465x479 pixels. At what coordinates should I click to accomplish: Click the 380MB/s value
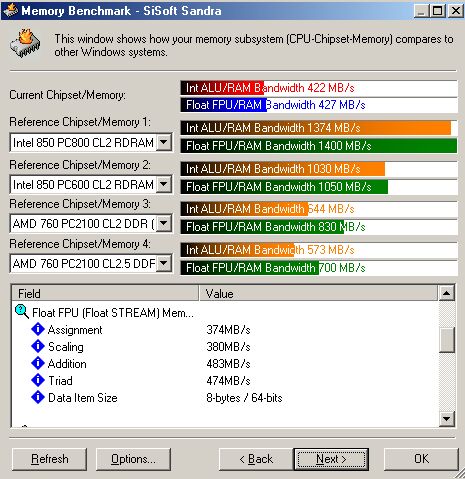(x=228, y=347)
